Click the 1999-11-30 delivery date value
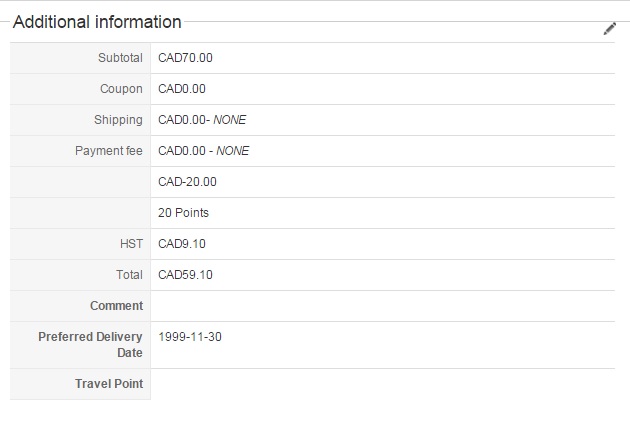This screenshot has height=424, width=630. (190, 337)
